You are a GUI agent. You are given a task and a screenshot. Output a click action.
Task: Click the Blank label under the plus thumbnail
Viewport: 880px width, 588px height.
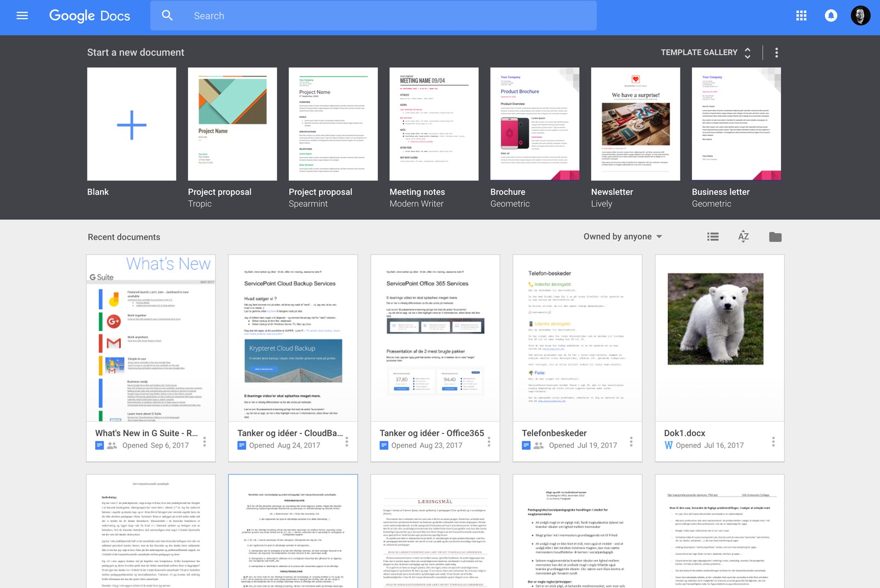click(x=98, y=192)
